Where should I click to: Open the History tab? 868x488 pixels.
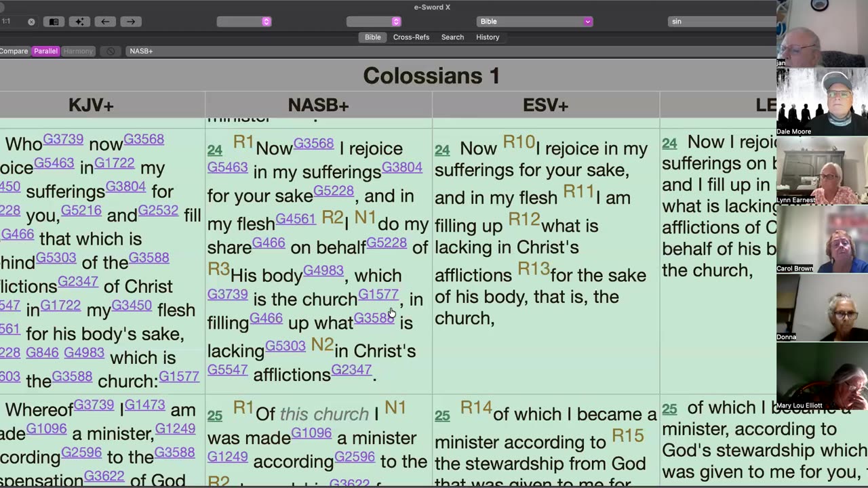488,37
